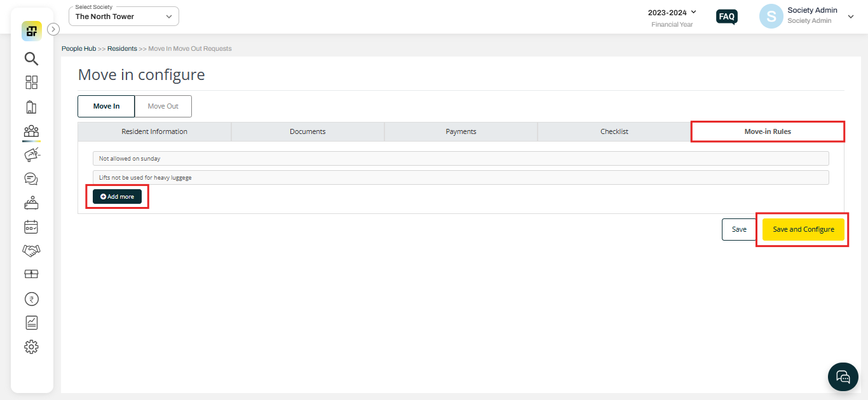Switch to the Move Out tab
This screenshot has width=868, height=400.
point(163,106)
